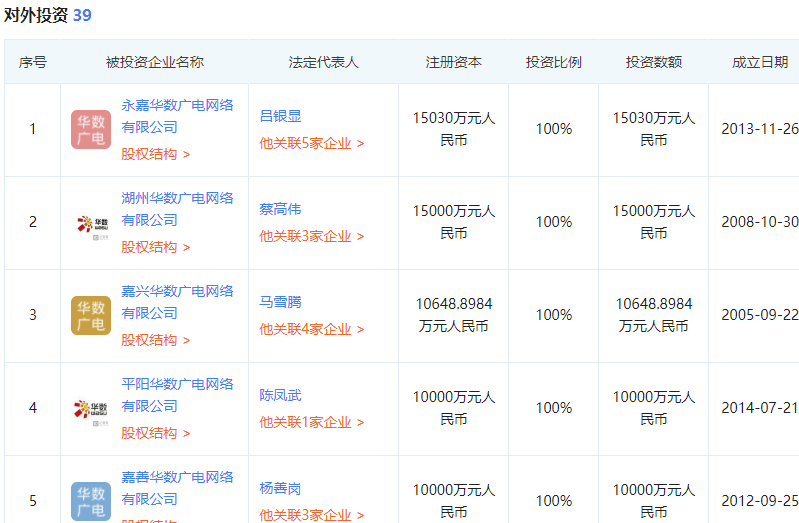Select registered capital 10648.8984万元人民币 in row 3
Screen dimensions: 799x523
tap(454, 315)
